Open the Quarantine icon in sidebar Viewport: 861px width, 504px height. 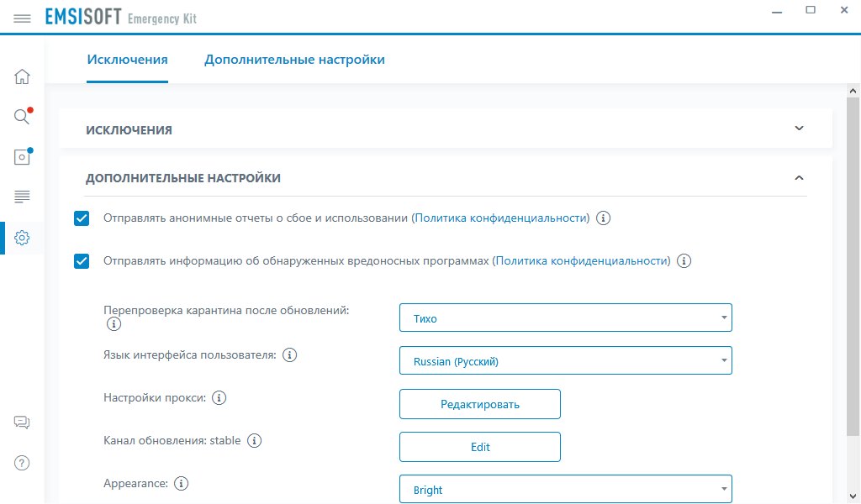22,157
